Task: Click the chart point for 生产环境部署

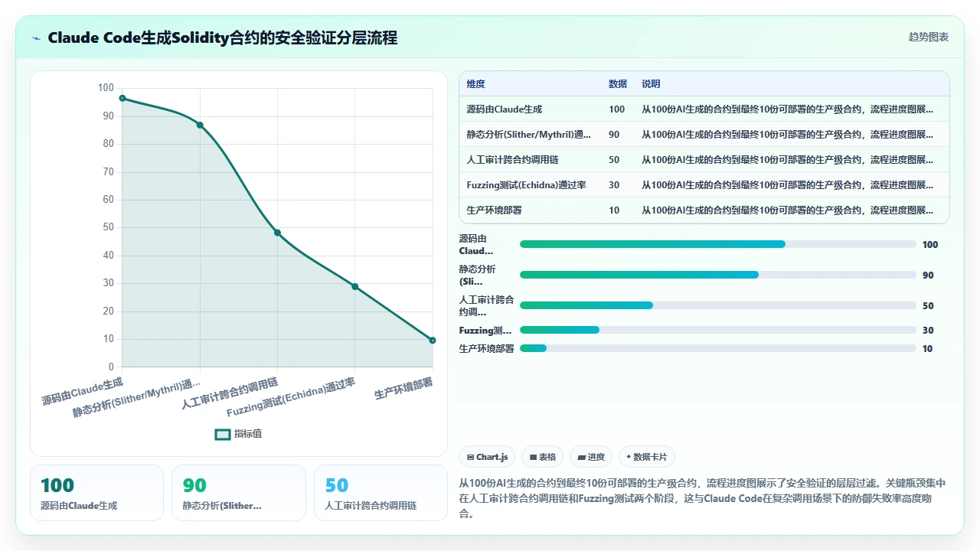Action: tap(433, 340)
